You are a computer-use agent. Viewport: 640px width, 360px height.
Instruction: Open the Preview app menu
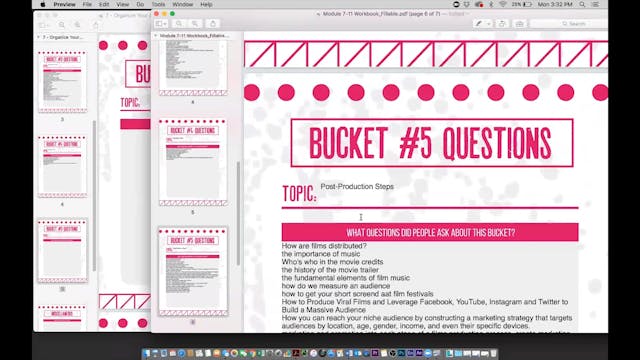[x=64, y=4]
